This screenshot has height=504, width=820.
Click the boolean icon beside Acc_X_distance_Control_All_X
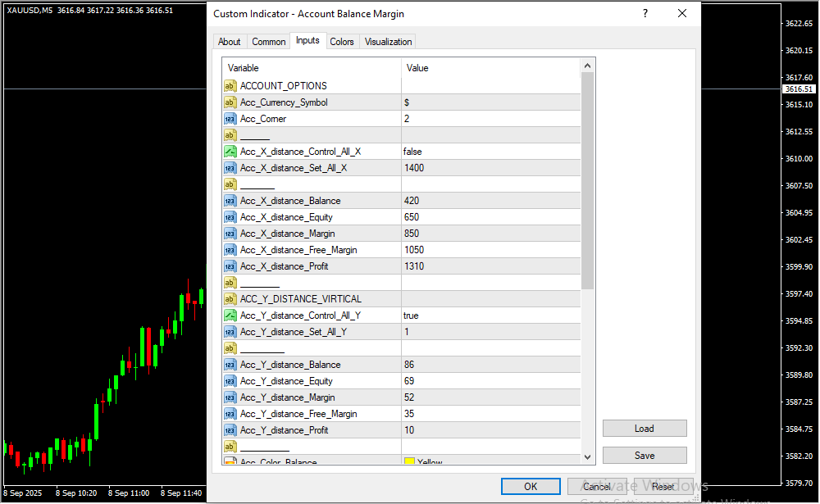[x=230, y=152]
